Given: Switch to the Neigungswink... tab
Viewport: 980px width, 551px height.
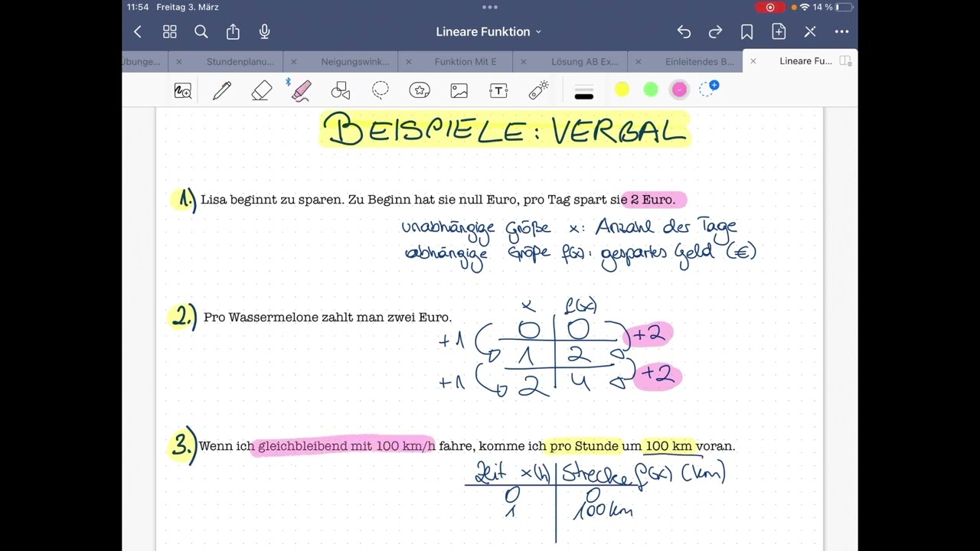Looking at the screenshot, I should 355,61.
